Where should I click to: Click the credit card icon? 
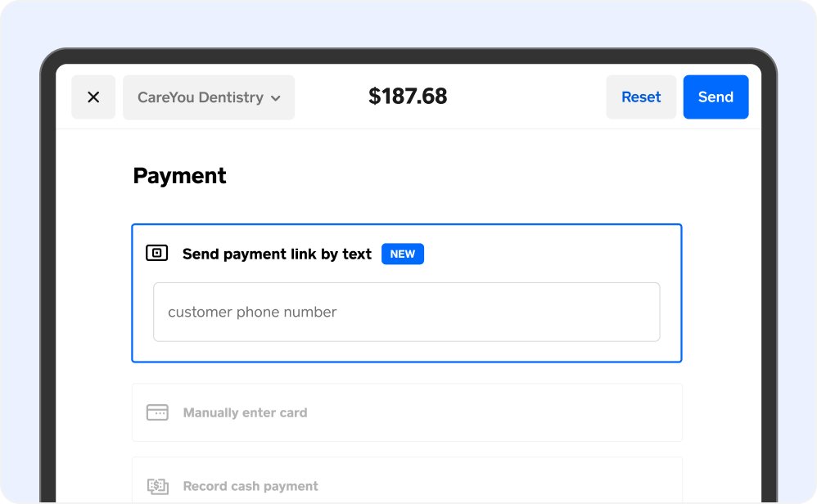[157, 412]
